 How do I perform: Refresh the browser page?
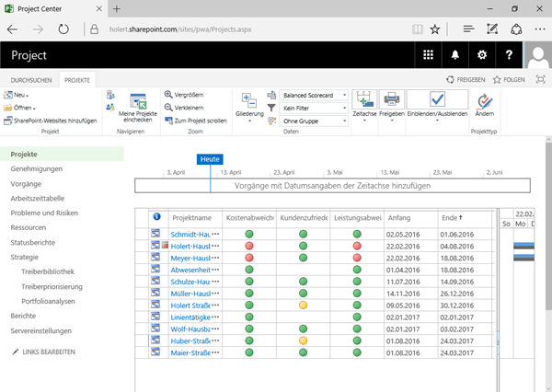[63, 29]
